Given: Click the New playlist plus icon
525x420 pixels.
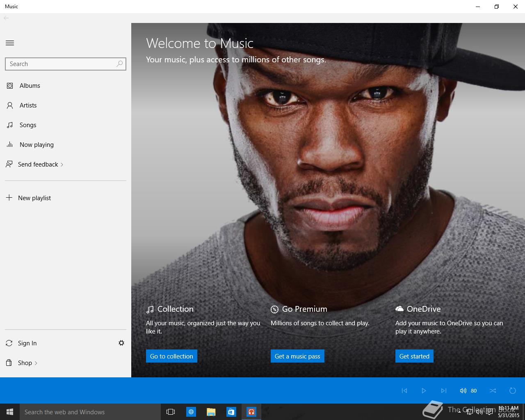Looking at the screenshot, I should pyautogui.click(x=9, y=198).
